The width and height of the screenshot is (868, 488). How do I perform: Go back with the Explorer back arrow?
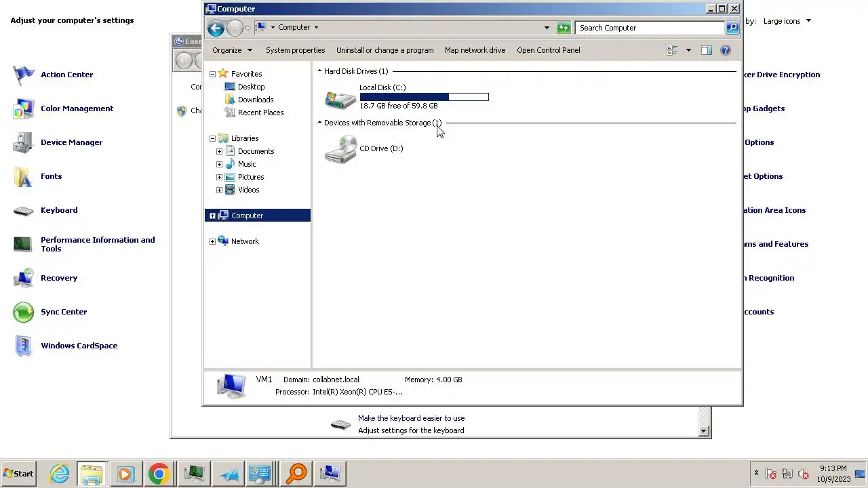click(x=216, y=28)
